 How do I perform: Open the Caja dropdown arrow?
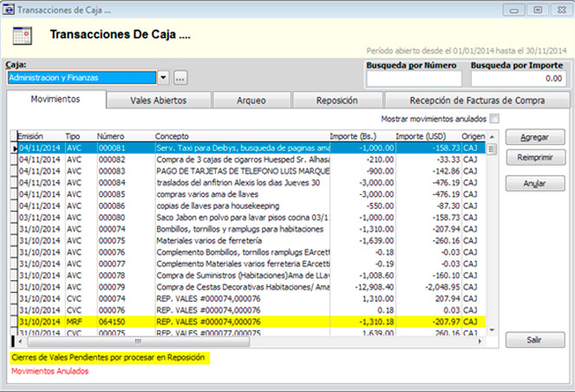(163, 78)
